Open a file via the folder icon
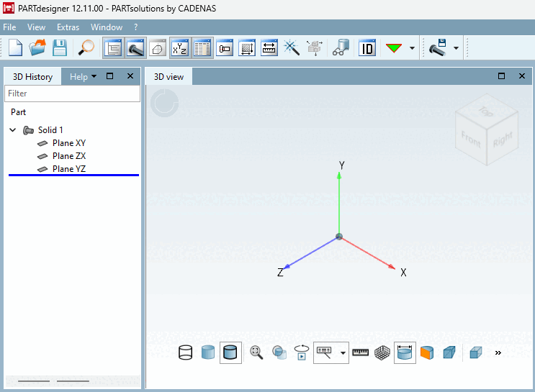The width and height of the screenshot is (535, 392). coord(37,47)
